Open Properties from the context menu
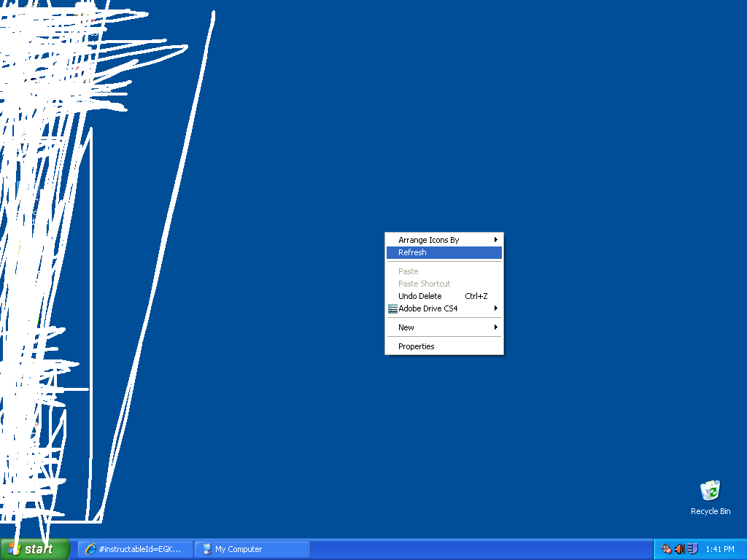The width and height of the screenshot is (747, 560). click(x=417, y=346)
